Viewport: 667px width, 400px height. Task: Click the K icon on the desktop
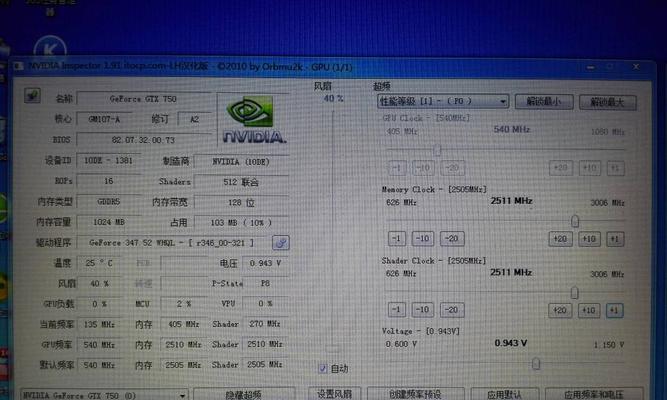tap(50, 48)
